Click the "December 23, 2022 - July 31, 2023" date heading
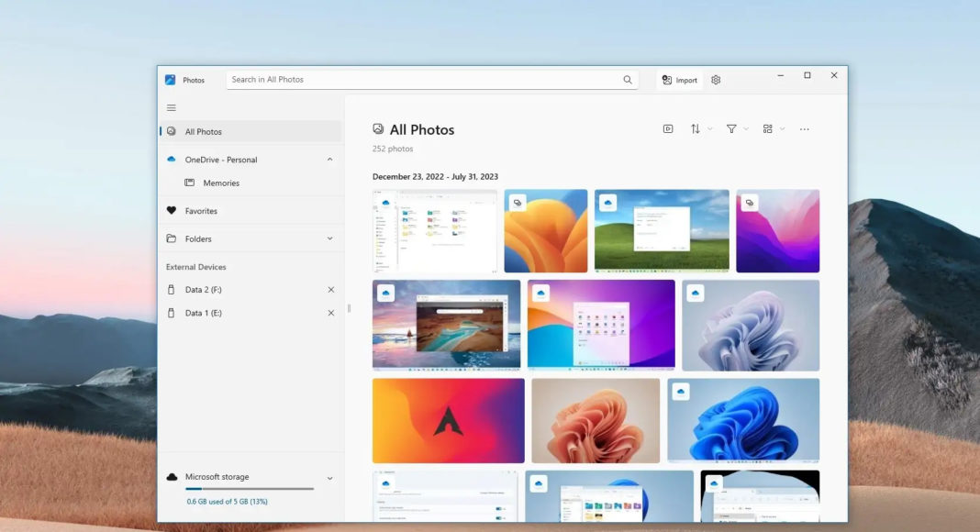This screenshot has height=532, width=980. coord(435,177)
